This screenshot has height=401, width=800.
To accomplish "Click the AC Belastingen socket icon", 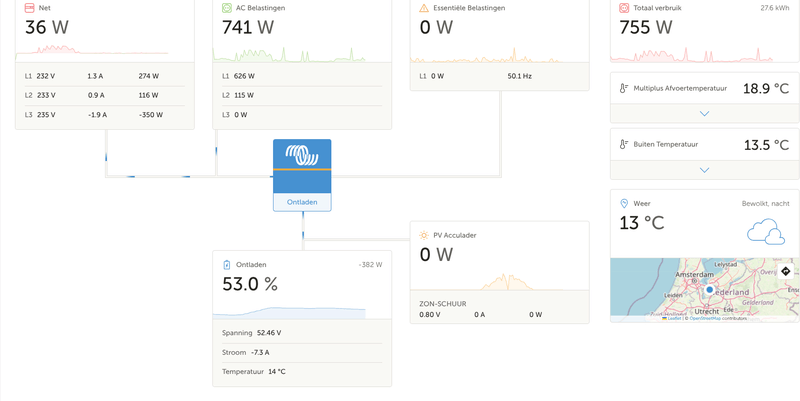I will click(227, 8).
